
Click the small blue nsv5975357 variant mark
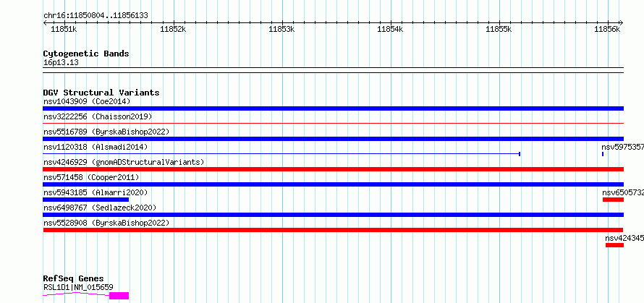(603, 154)
